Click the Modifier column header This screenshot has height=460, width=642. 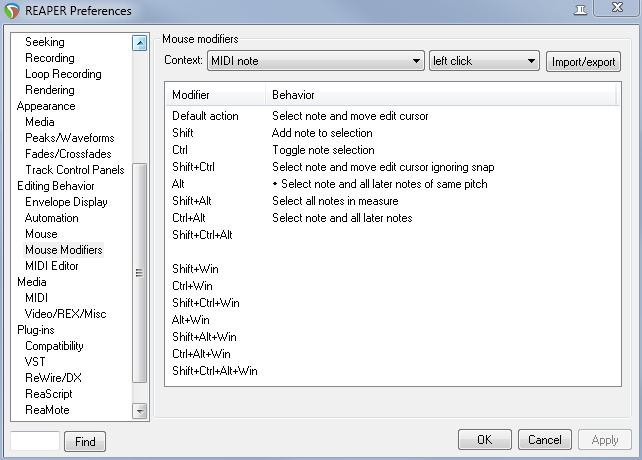click(191, 95)
